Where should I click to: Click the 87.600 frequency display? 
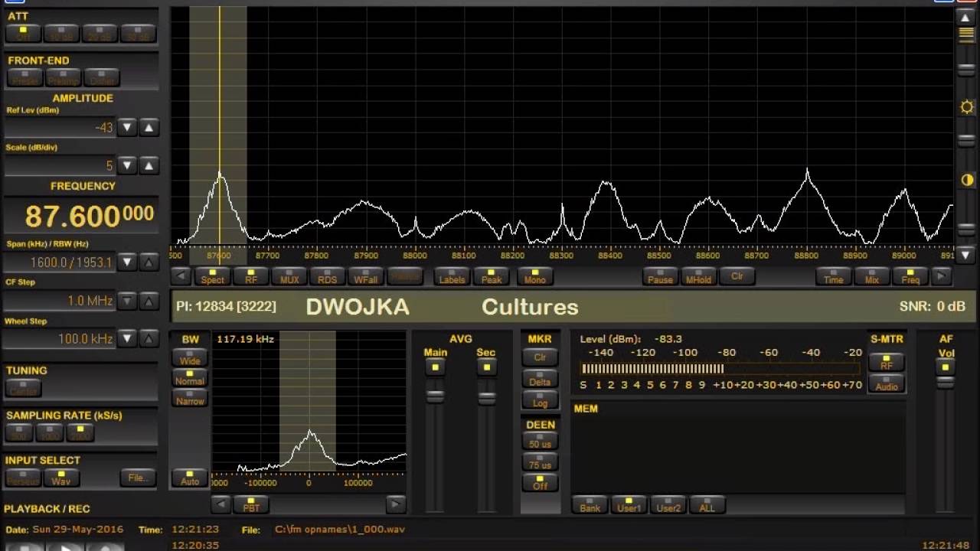(81, 216)
